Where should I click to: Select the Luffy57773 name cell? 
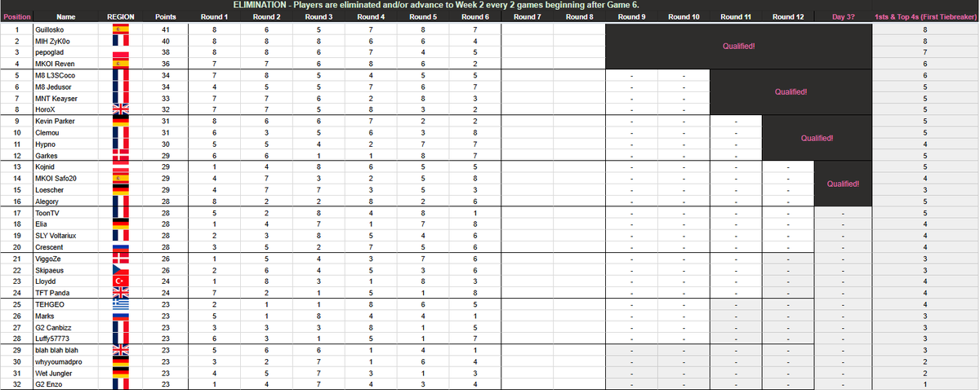click(66, 339)
